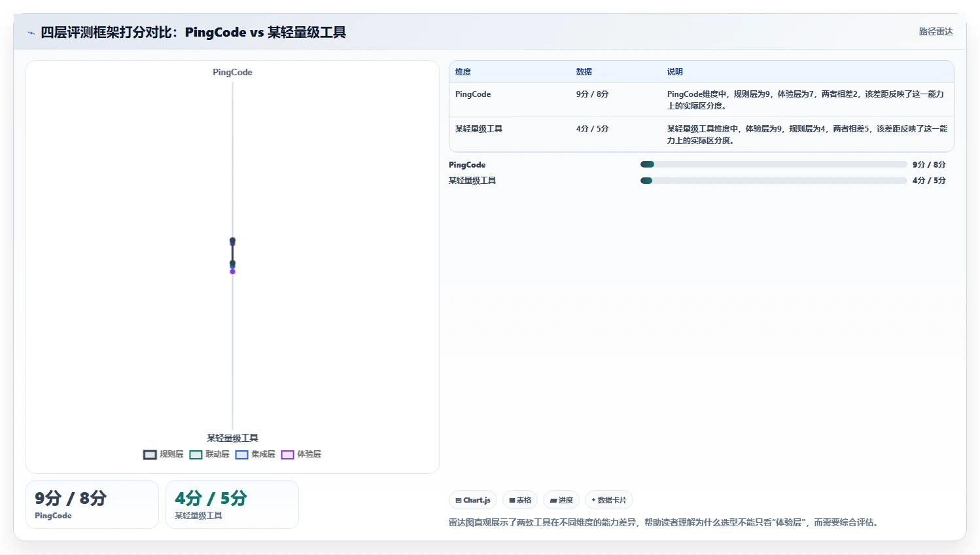Click the Chart.js tag

[x=473, y=500]
